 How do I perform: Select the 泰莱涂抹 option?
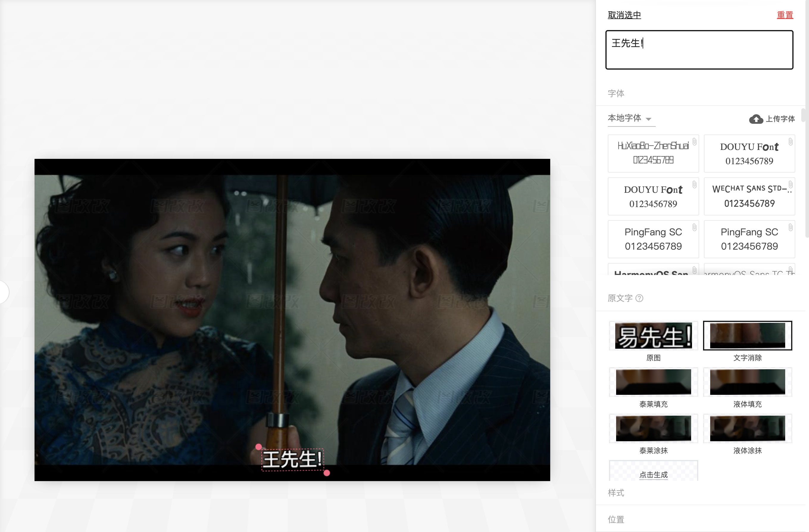pyautogui.click(x=653, y=428)
